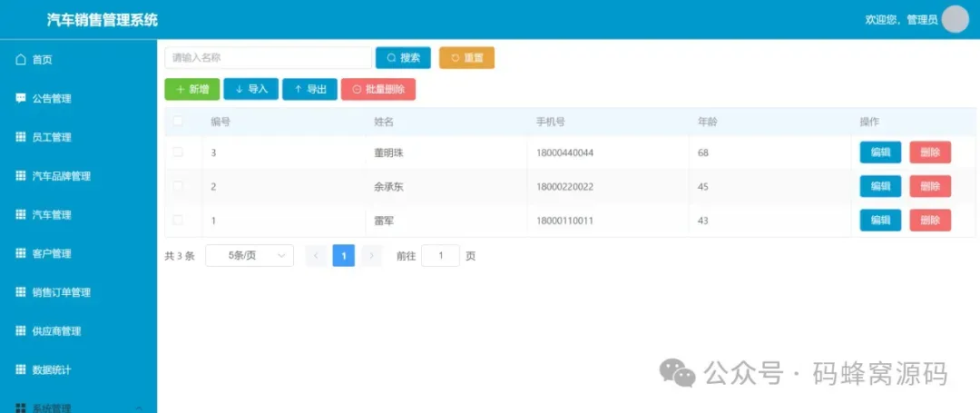Click the grid icon beside 客户管理

click(21, 253)
